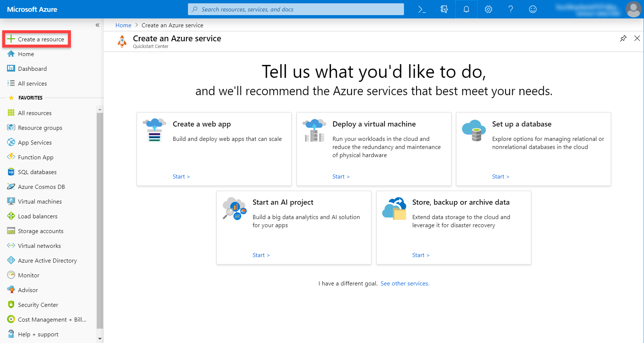Go to Home via the breadcrumb link
The width and height of the screenshot is (644, 343).
(x=123, y=25)
